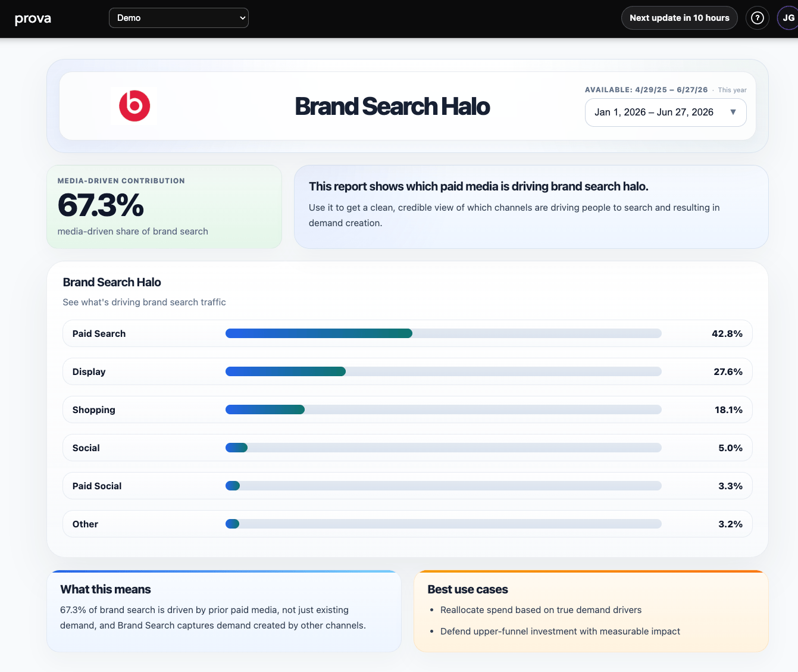Click the 5.0% value
The width and height of the screenshot is (798, 672).
coord(730,448)
